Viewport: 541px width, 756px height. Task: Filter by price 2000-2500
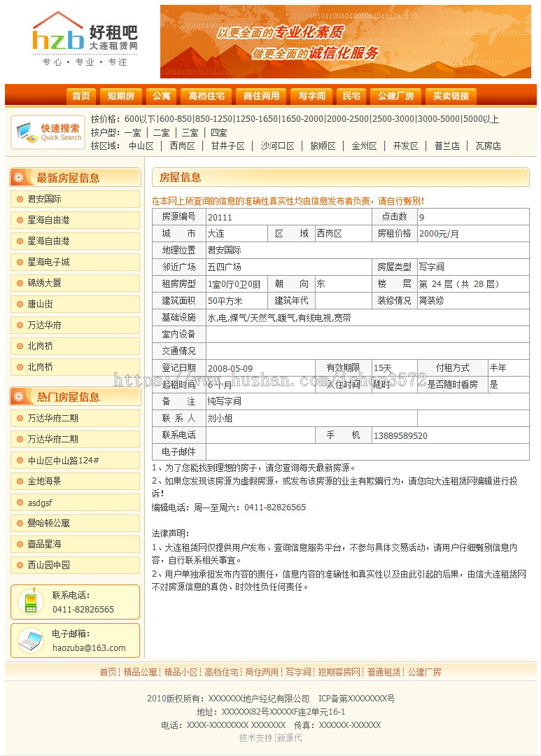tap(348, 119)
